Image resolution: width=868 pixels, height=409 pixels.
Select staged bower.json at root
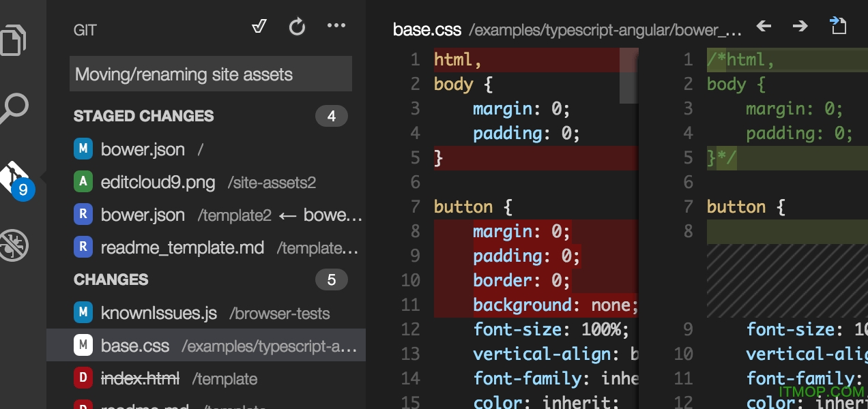[143, 149]
